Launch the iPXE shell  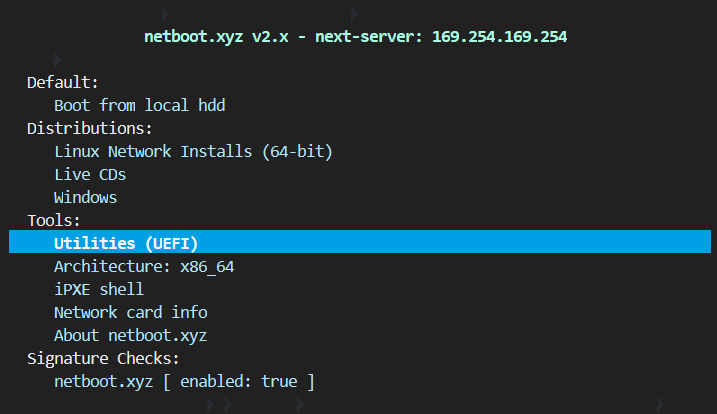pyautogui.click(x=99, y=289)
